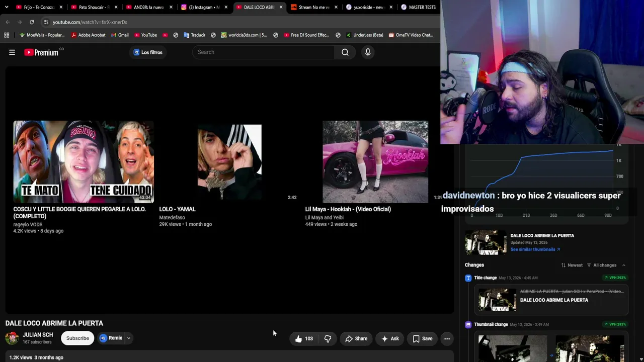The height and width of the screenshot is (362, 644).
Task: Open the JULIAN SCH channel name
Action: pyautogui.click(x=38, y=335)
